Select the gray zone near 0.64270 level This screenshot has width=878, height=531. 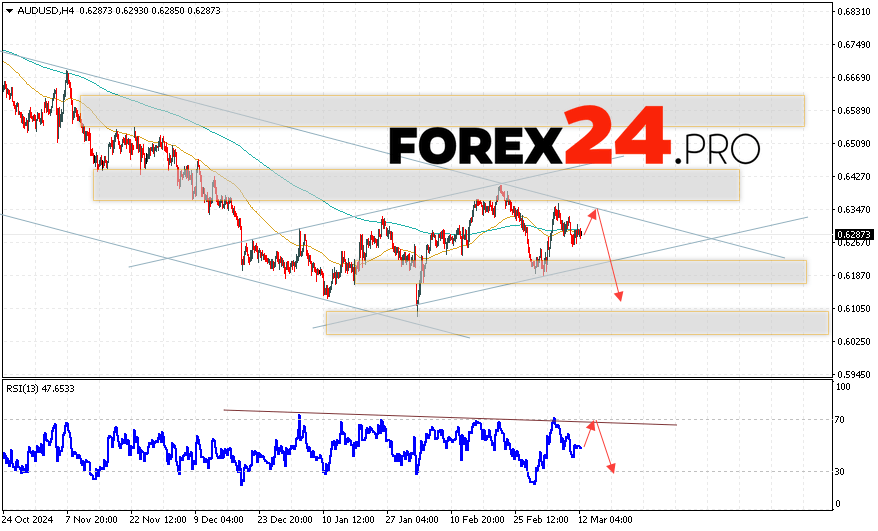415,185
